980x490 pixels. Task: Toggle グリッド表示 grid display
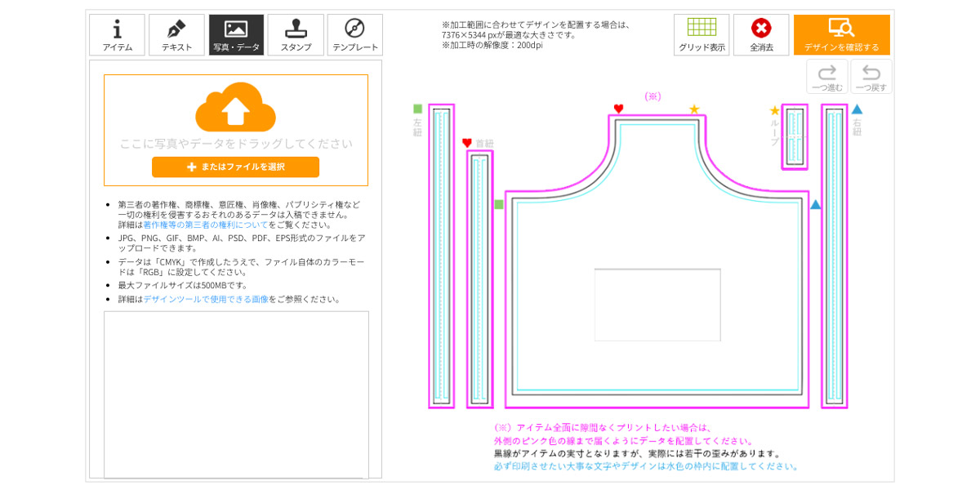coord(702,35)
